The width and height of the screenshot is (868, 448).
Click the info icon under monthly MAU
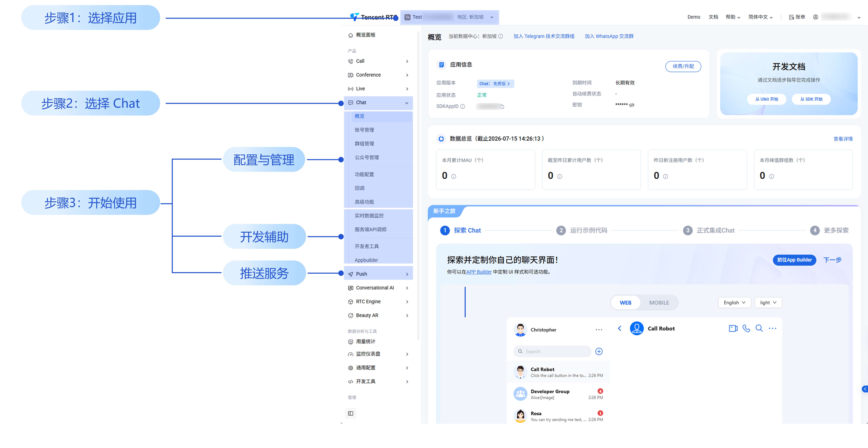tap(454, 176)
